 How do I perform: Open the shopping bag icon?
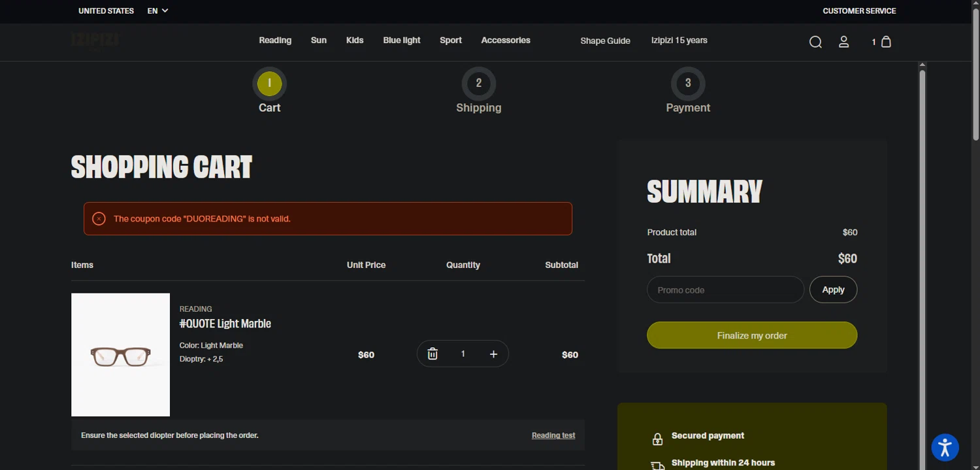click(x=886, y=42)
